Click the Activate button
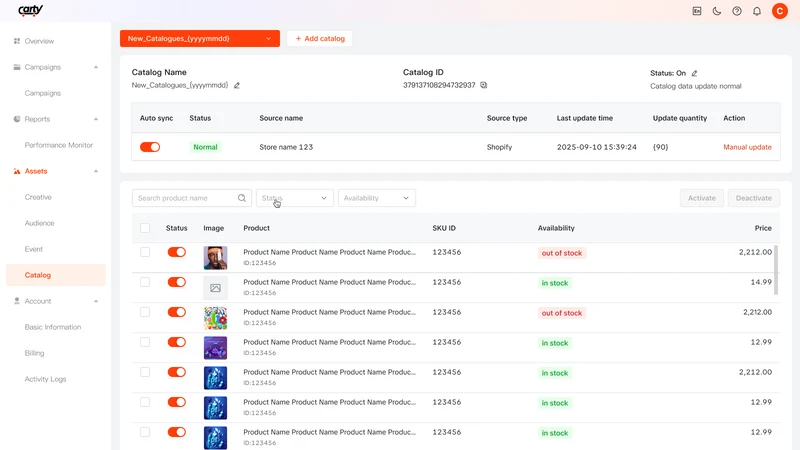This screenshot has width=800, height=450. pos(702,198)
